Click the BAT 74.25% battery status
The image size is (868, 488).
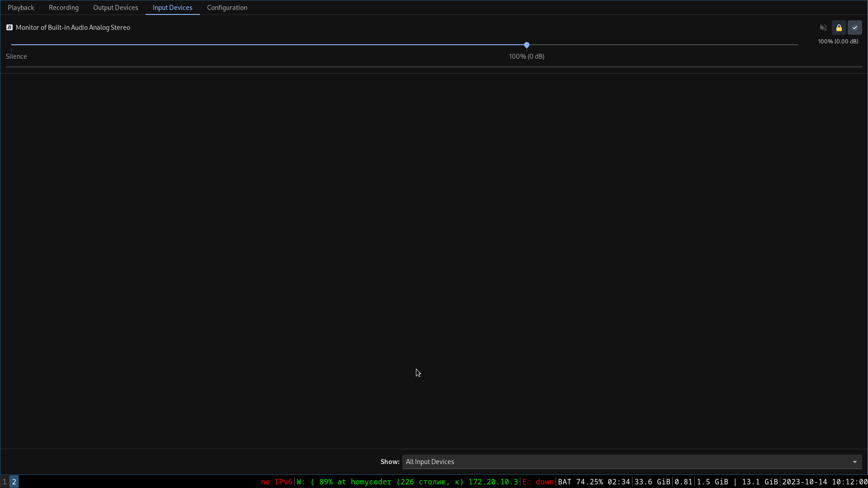pyautogui.click(x=594, y=482)
